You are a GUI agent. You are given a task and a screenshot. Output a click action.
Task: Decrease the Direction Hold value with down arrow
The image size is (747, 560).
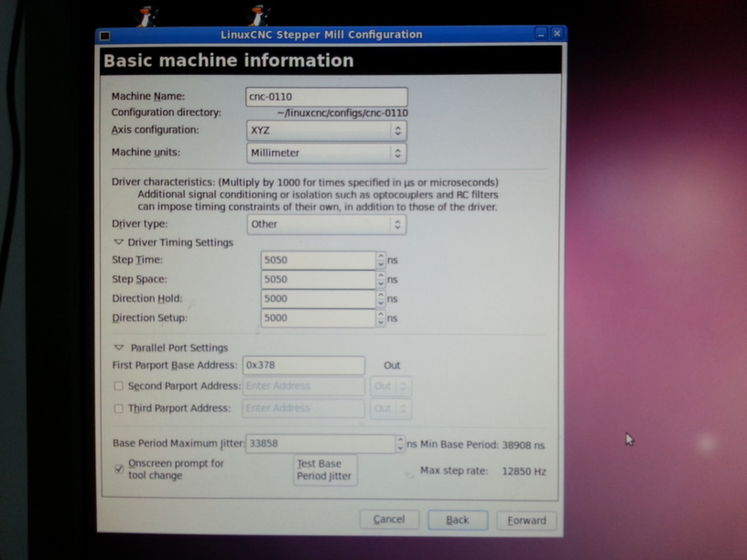381,304
